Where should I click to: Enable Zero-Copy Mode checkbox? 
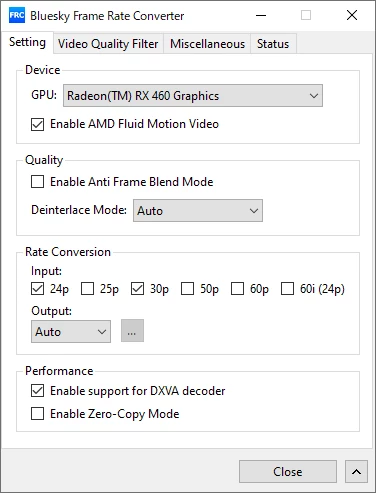[x=37, y=414]
